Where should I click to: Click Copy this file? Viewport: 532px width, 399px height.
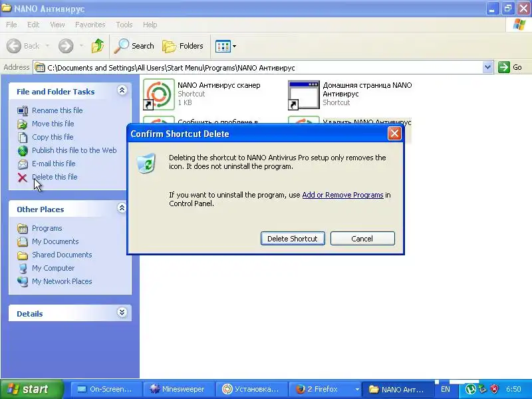[53, 137]
